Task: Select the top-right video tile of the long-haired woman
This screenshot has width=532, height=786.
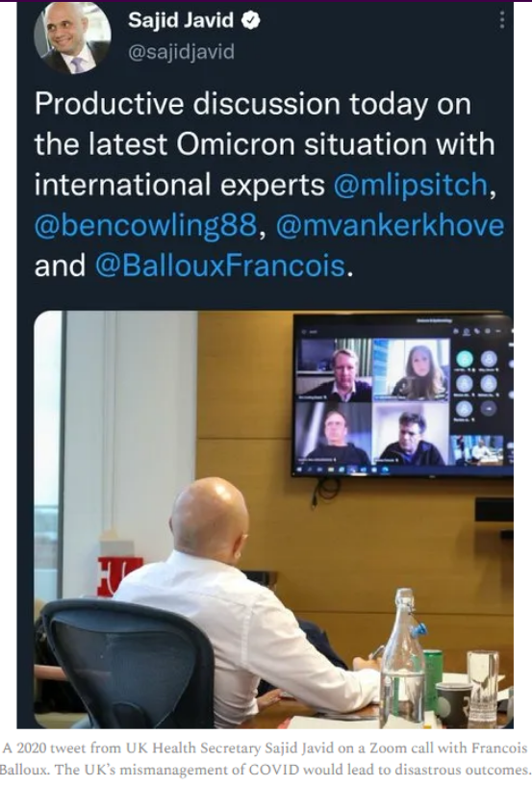Action: tap(412, 369)
